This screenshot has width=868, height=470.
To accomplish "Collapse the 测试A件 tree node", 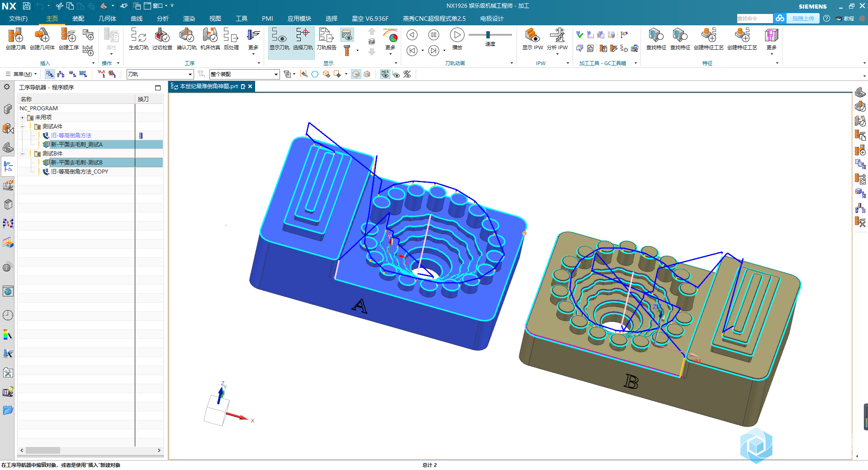I will tap(22, 127).
